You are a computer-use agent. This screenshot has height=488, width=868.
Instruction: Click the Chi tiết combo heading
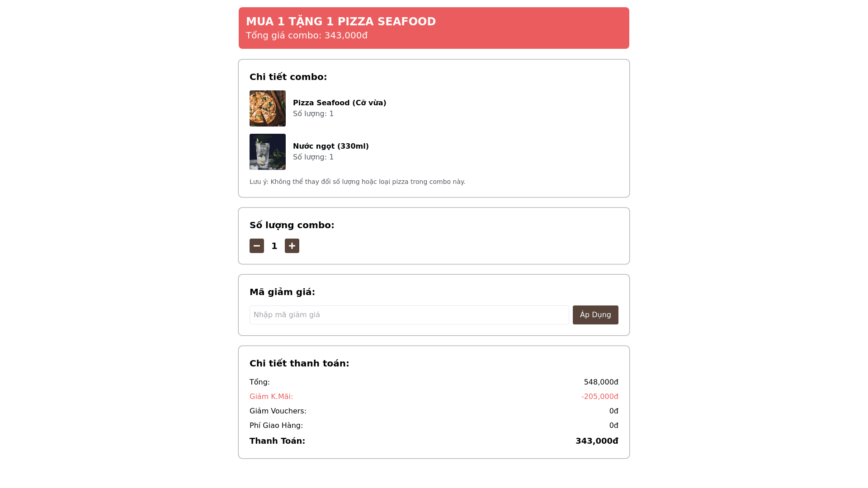288,77
